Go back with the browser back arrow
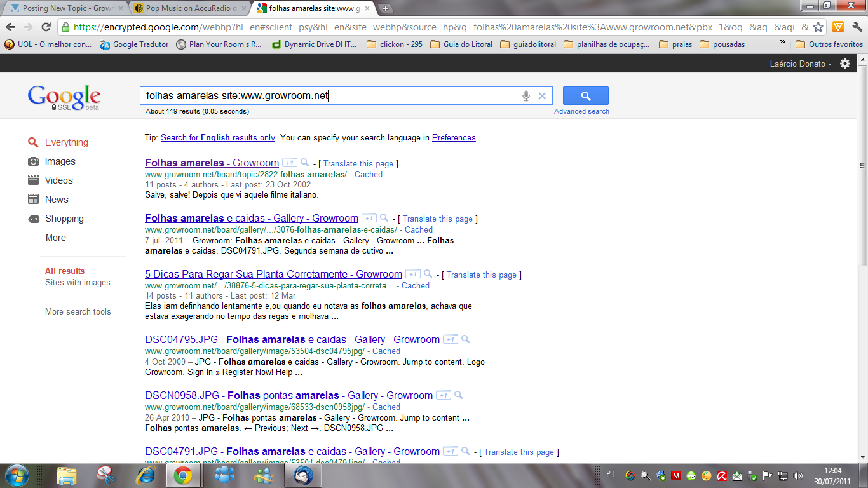Screen dimensions: 868x488 tap(11, 27)
